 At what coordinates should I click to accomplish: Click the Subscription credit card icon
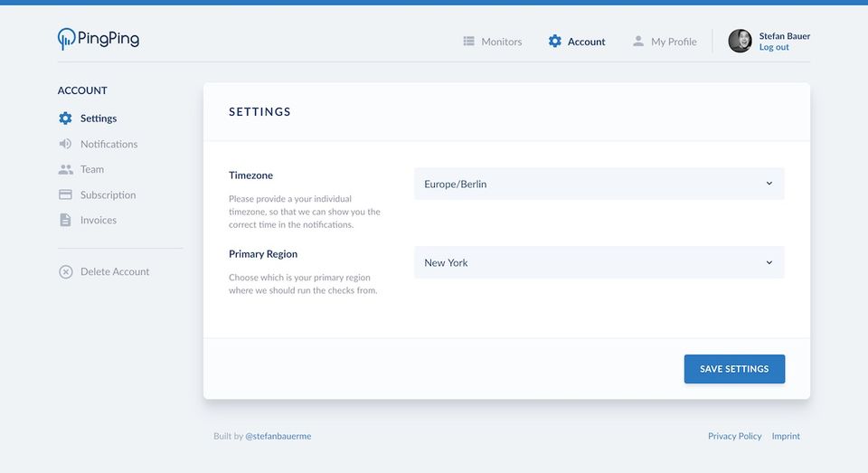tap(65, 194)
